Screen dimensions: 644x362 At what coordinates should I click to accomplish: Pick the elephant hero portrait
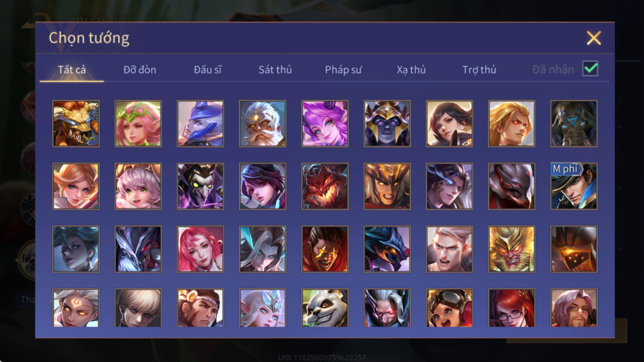(x=574, y=124)
